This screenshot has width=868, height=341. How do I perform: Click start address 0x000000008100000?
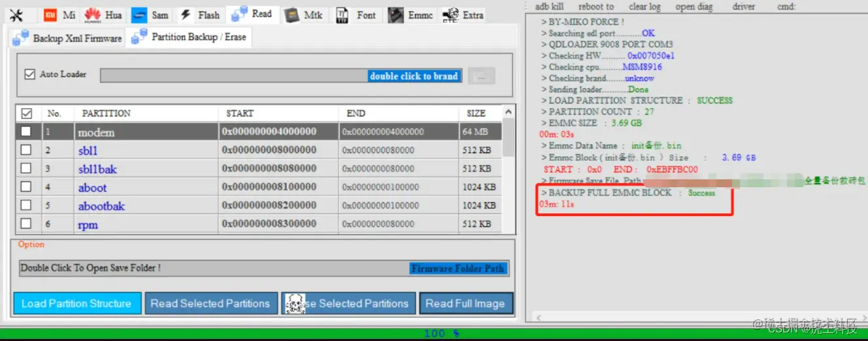(269, 187)
